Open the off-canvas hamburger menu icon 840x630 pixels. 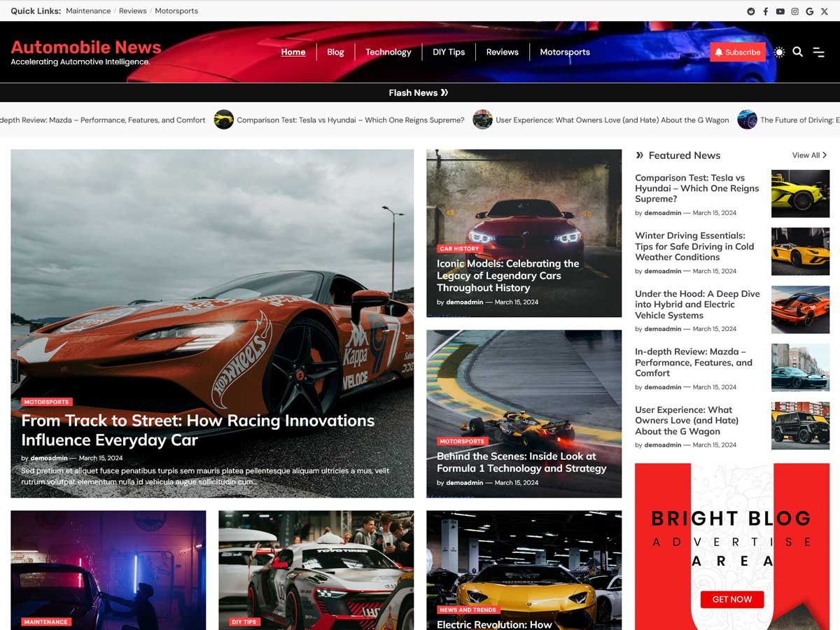[x=818, y=52]
